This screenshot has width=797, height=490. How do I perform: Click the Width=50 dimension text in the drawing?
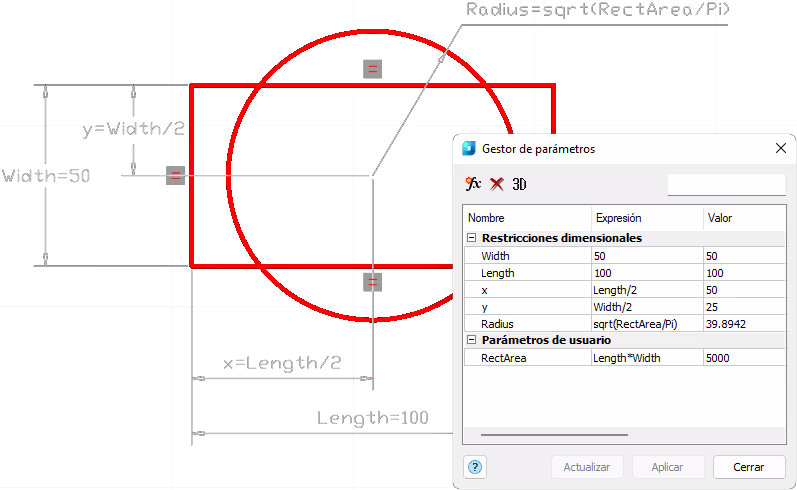pos(46,176)
